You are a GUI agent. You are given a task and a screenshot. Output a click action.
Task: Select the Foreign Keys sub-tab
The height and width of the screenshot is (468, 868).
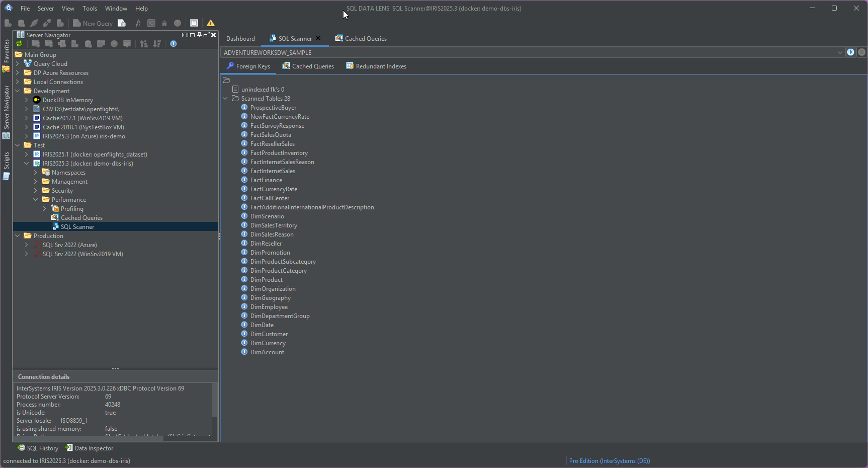[x=248, y=66]
